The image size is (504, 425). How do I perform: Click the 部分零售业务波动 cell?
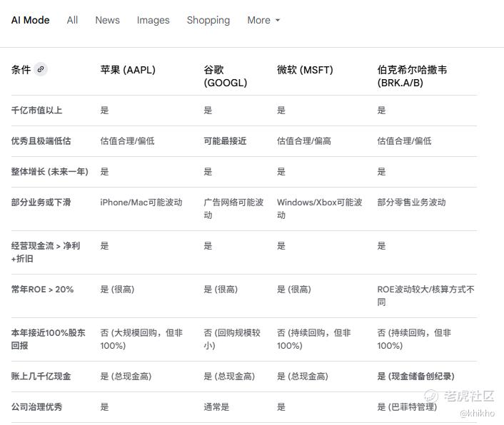(x=411, y=203)
